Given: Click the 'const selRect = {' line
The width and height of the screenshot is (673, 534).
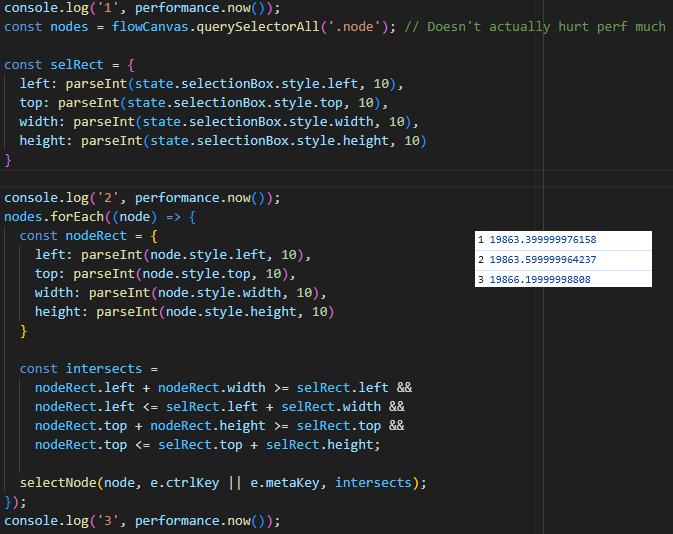Looking at the screenshot, I should pos(70,65).
